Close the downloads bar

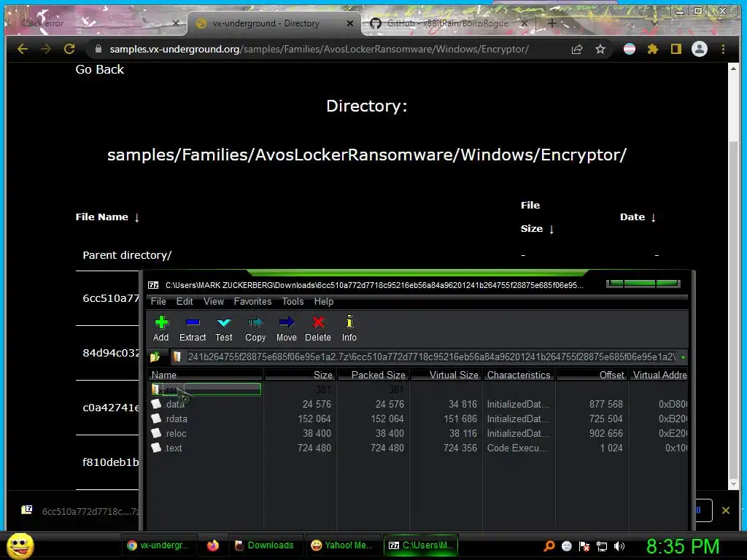coord(726,510)
